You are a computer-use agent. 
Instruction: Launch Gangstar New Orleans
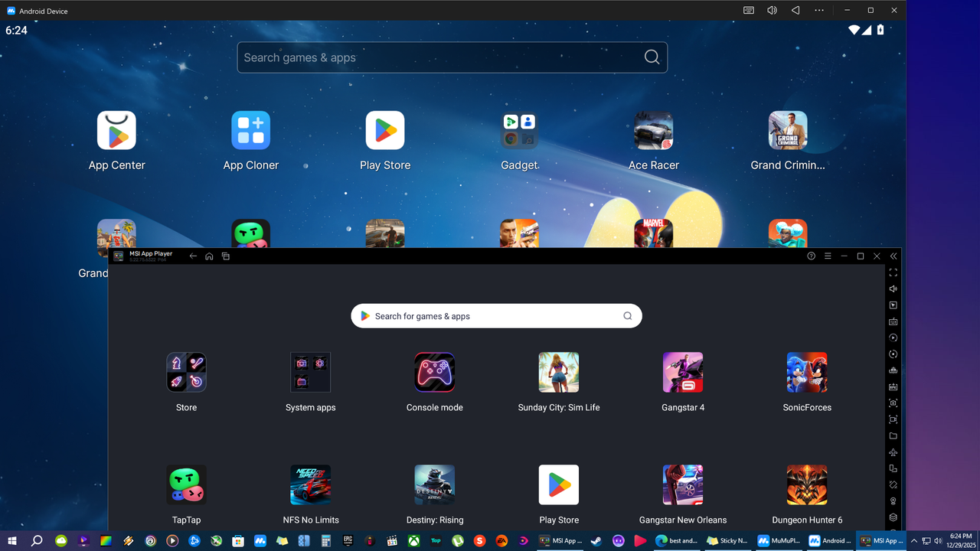click(683, 484)
